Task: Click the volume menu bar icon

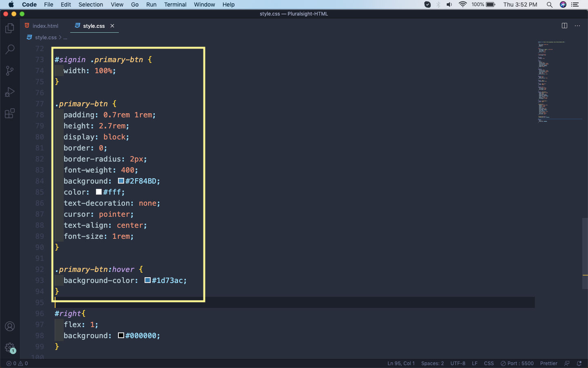Action: pyautogui.click(x=450, y=4)
